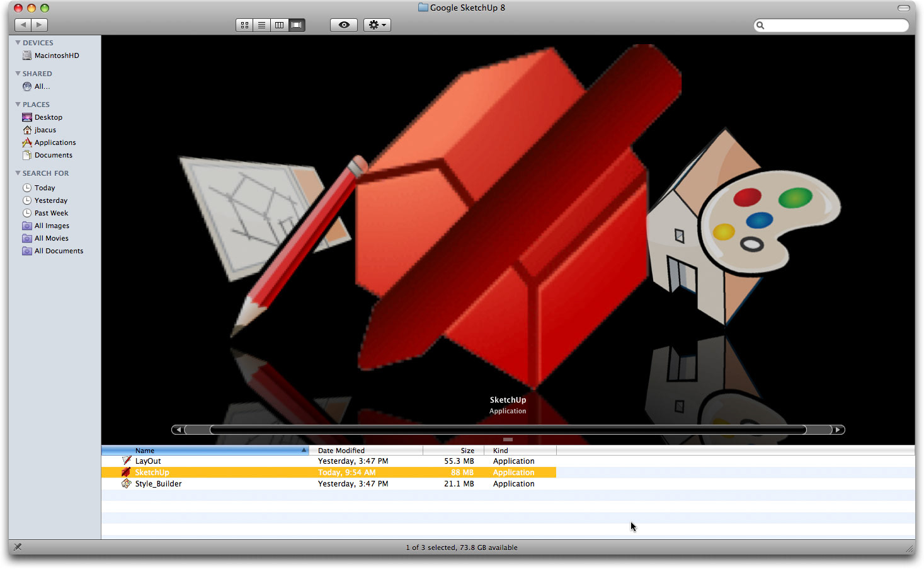
Task: Sort by the Kind column
Action: 520,451
